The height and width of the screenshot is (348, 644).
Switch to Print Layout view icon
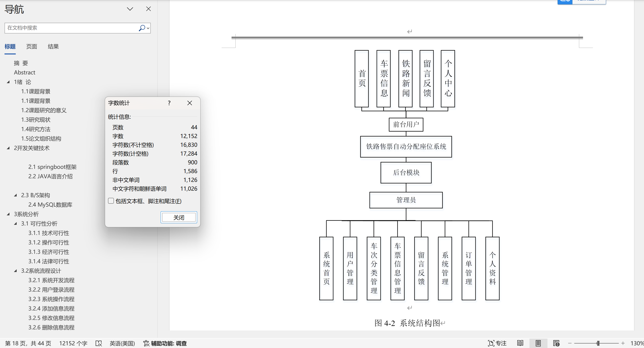pos(538,344)
